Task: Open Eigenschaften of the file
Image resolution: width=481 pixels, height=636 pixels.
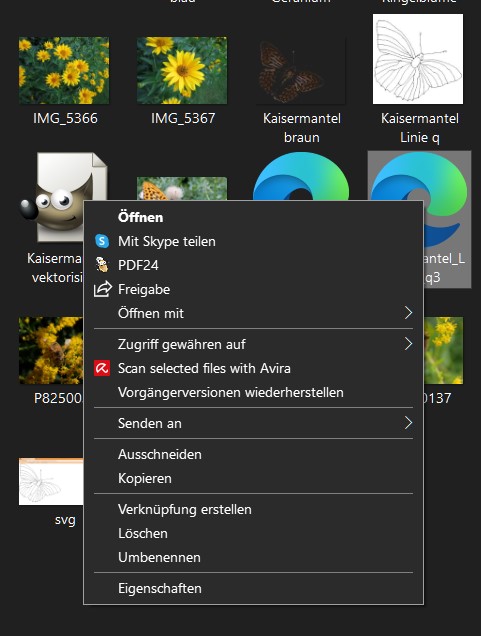Action: [x=253, y=589]
